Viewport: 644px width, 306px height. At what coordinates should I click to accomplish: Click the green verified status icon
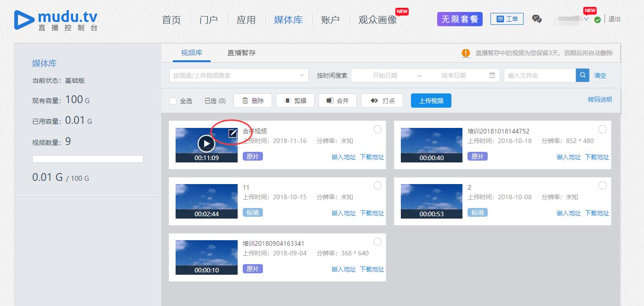coord(597,20)
